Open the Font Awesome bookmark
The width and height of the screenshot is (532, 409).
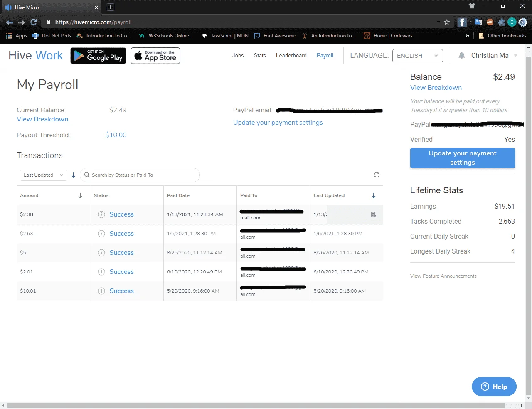click(275, 36)
